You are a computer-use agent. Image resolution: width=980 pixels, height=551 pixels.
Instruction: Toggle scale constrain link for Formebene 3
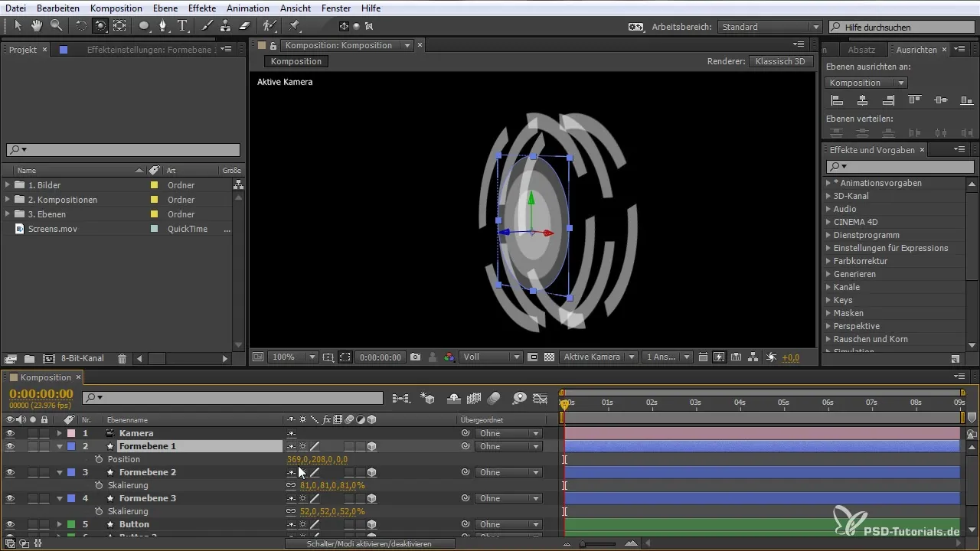click(x=291, y=511)
